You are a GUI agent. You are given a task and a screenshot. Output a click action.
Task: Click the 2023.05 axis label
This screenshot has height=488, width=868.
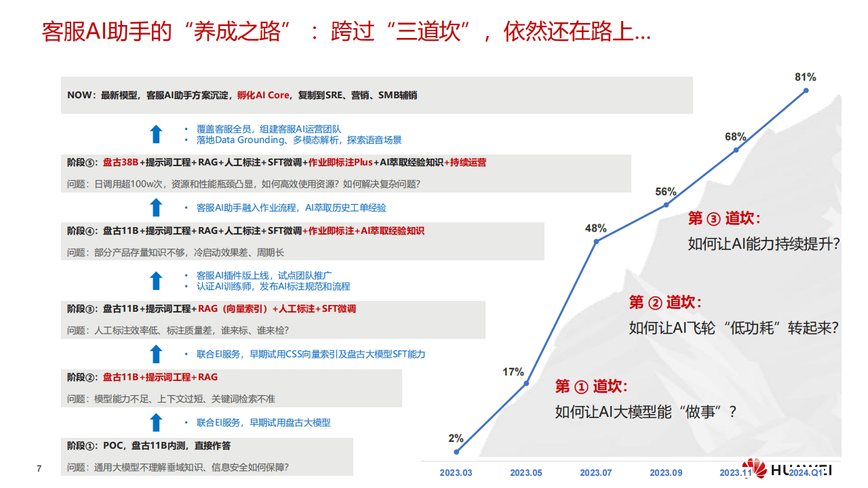(526, 472)
